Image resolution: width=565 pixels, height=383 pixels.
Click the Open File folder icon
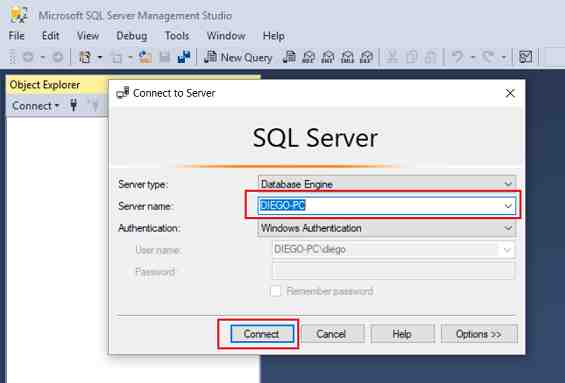[x=145, y=57]
